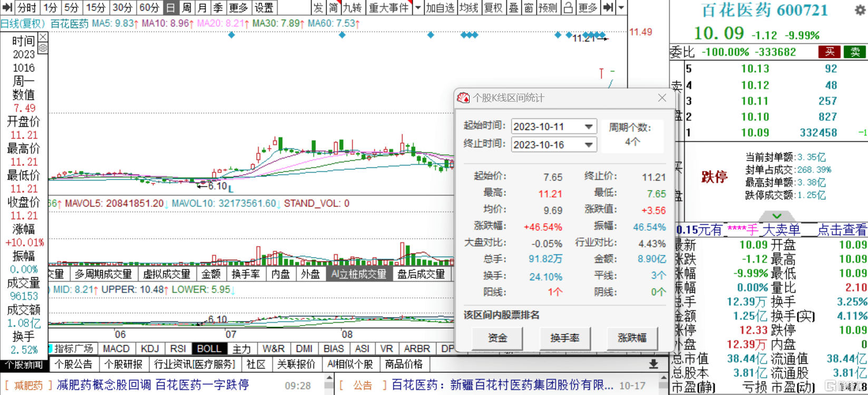Click the 简 toolbar button
Screen dimensions: 868x395
pos(334,7)
